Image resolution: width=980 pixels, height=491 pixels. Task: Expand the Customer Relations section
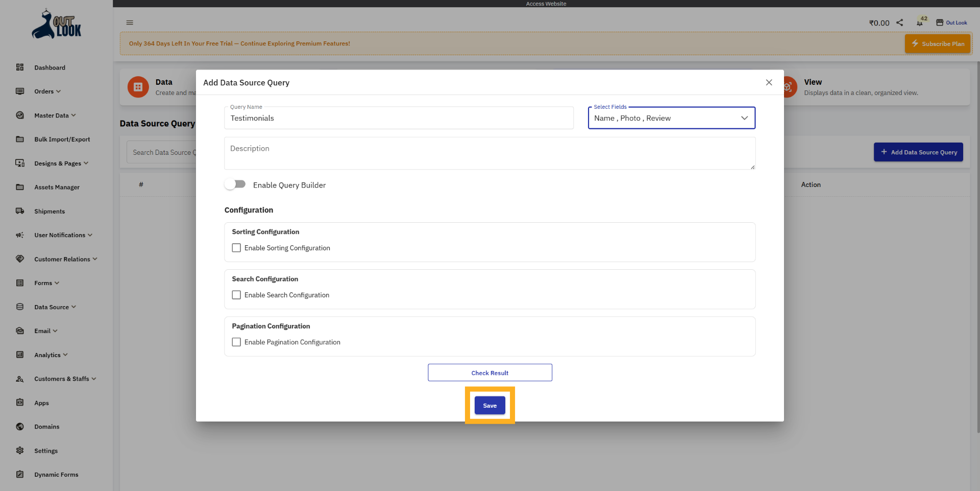[61, 259]
